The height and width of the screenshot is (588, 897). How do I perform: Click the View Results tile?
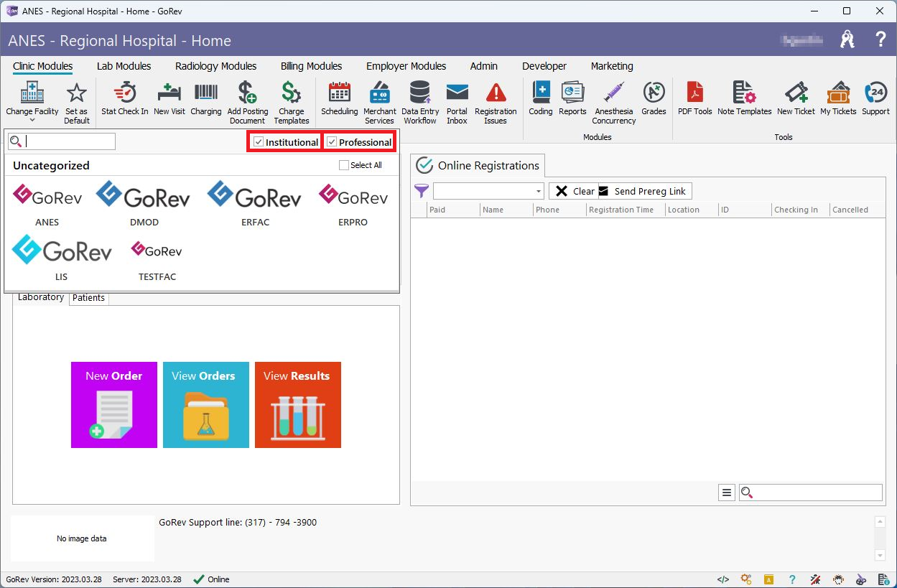tap(298, 405)
